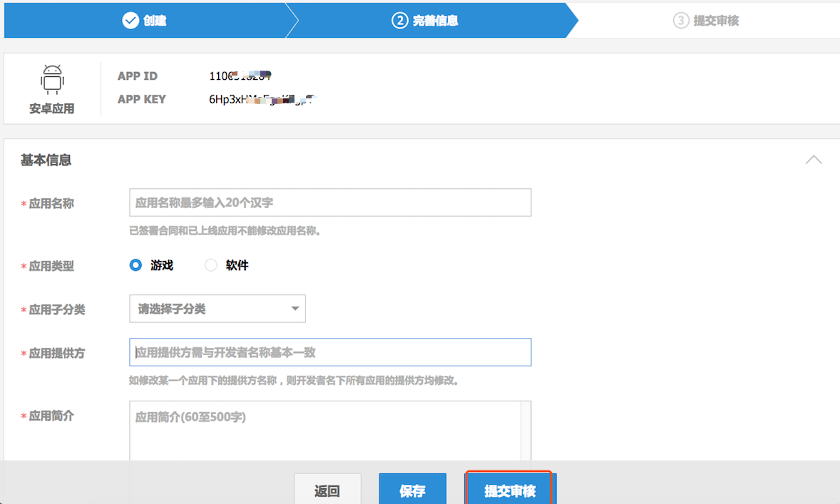Click the 返回 button
The image size is (840, 504).
pyautogui.click(x=327, y=490)
